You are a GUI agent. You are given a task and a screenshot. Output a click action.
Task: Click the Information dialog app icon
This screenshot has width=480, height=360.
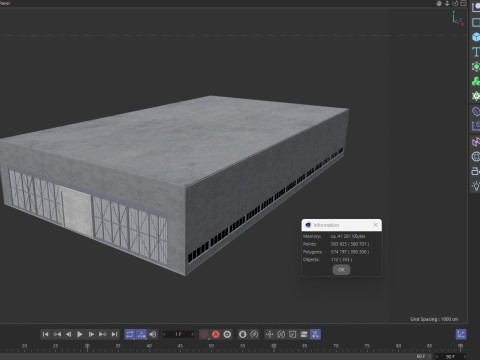pos(308,225)
